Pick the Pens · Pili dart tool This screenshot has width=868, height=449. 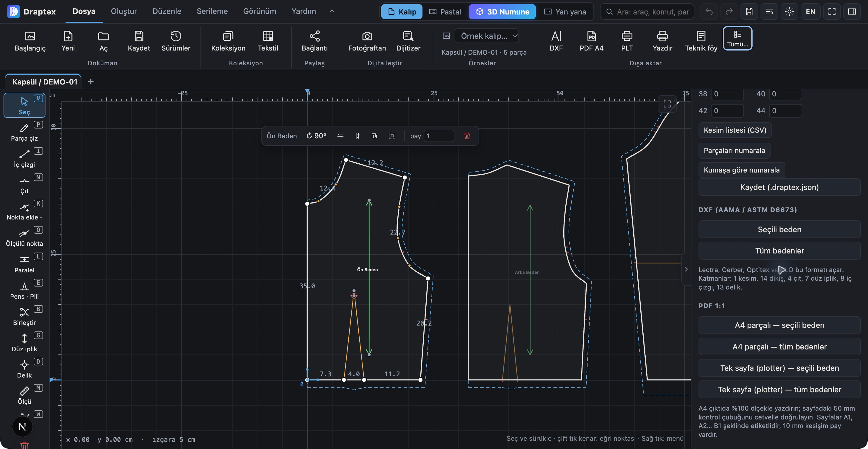pos(24,290)
